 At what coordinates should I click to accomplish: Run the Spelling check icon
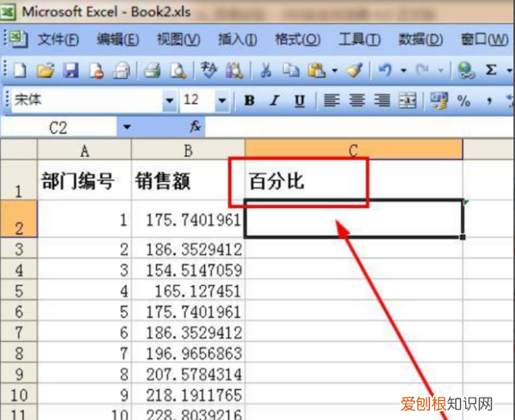tap(209, 70)
